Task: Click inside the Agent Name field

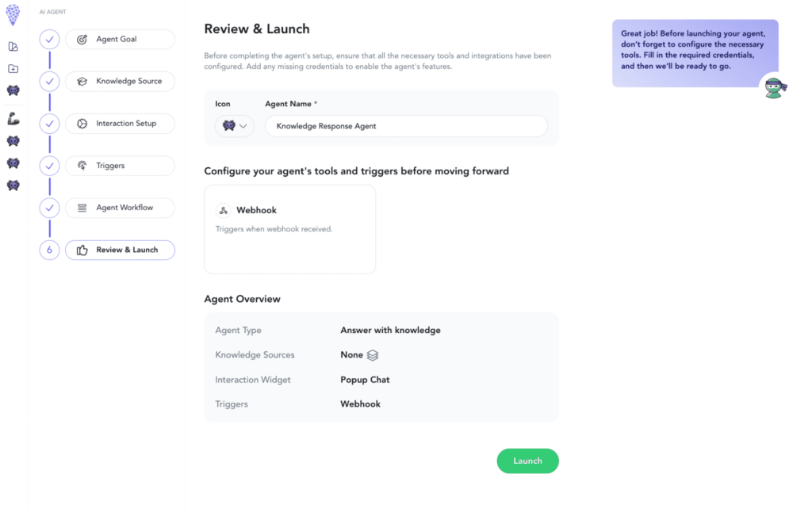Action: pos(406,125)
